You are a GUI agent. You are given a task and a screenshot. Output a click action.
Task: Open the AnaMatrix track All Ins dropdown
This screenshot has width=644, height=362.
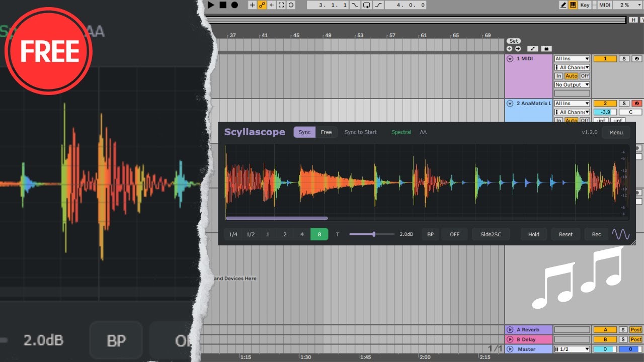572,104
